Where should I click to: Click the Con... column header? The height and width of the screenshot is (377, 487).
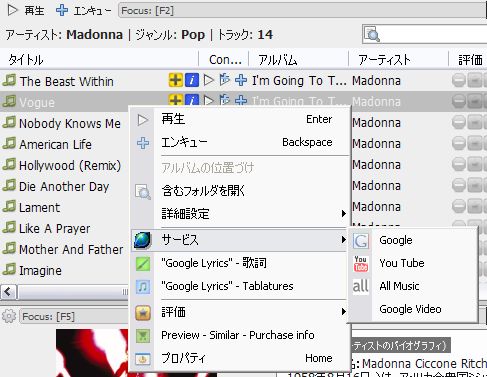coord(225,60)
